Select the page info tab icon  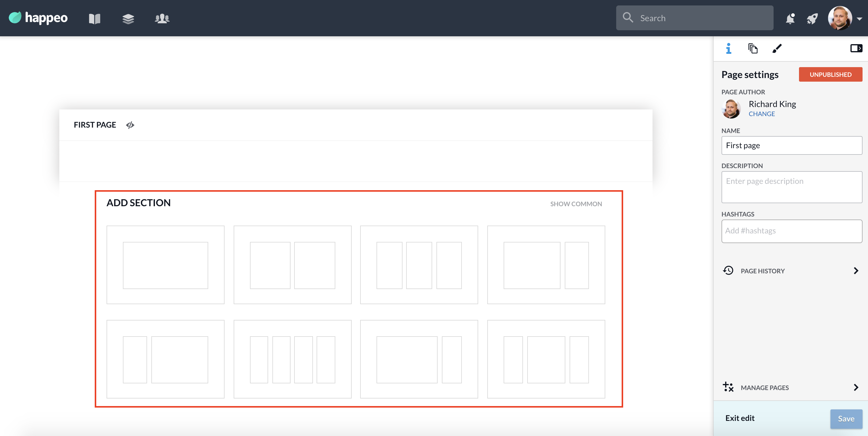click(728, 48)
